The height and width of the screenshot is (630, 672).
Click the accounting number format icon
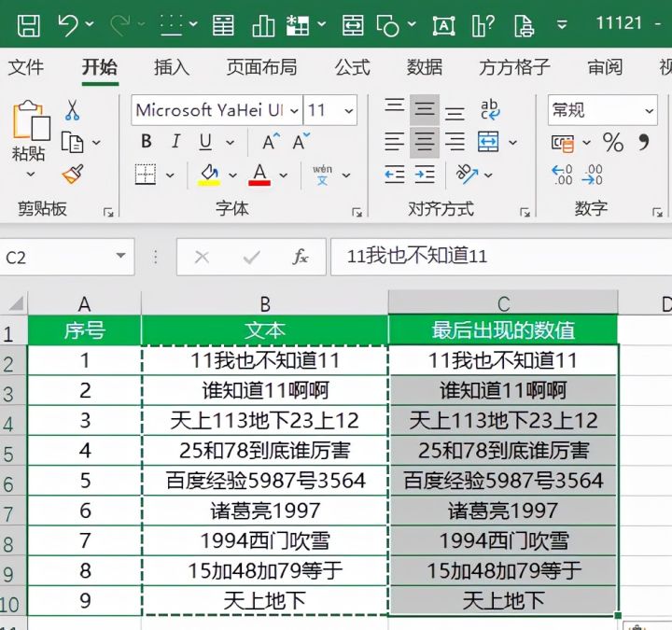(x=563, y=143)
